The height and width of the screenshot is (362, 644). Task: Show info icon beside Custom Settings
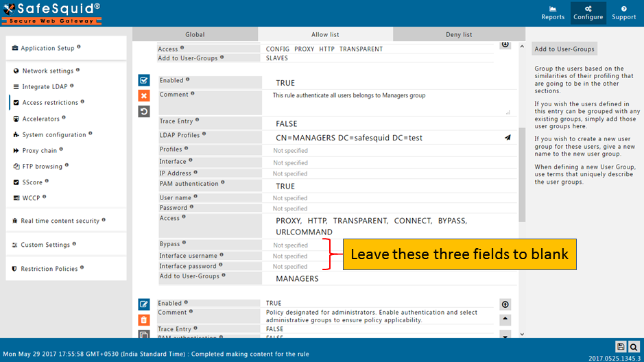click(x=74, y=244)
